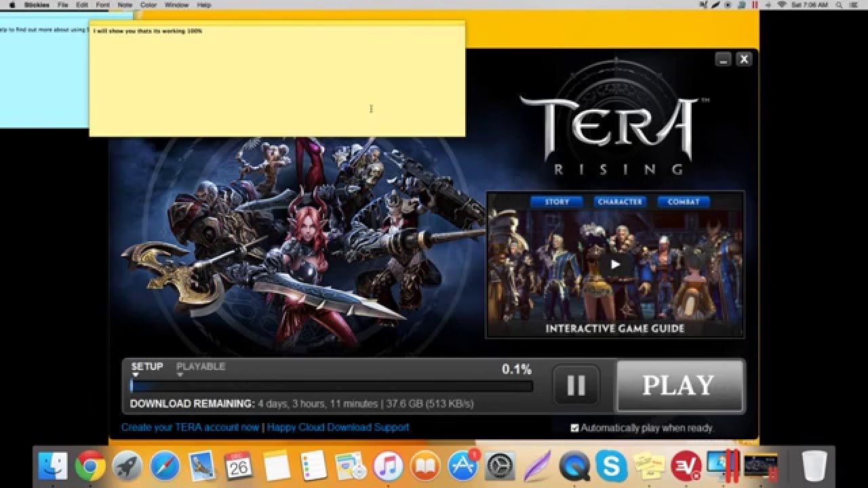Open the App Store in dock
Viewport: 868px width, 488px height.
point(462,466)
